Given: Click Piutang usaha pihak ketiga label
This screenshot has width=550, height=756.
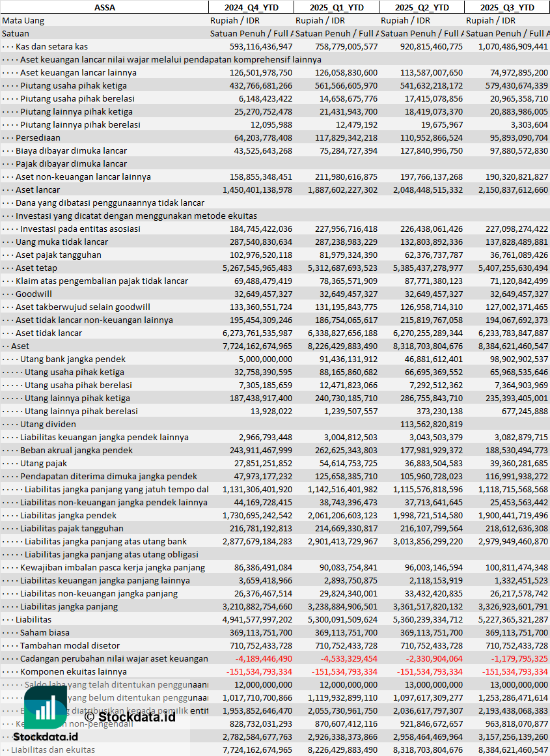Looking at the screenshot, I should 74,86.
